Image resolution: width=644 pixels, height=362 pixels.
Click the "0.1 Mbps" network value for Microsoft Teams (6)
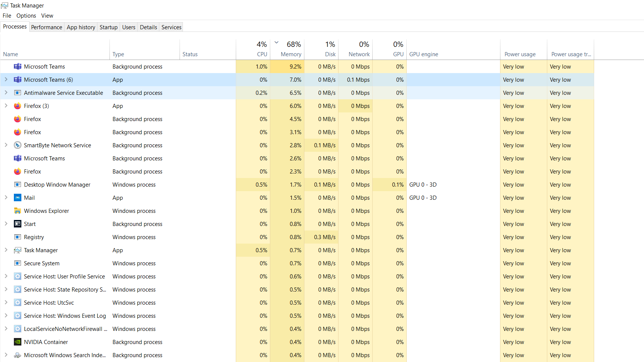pyautogui.click(x=358, y=80)
